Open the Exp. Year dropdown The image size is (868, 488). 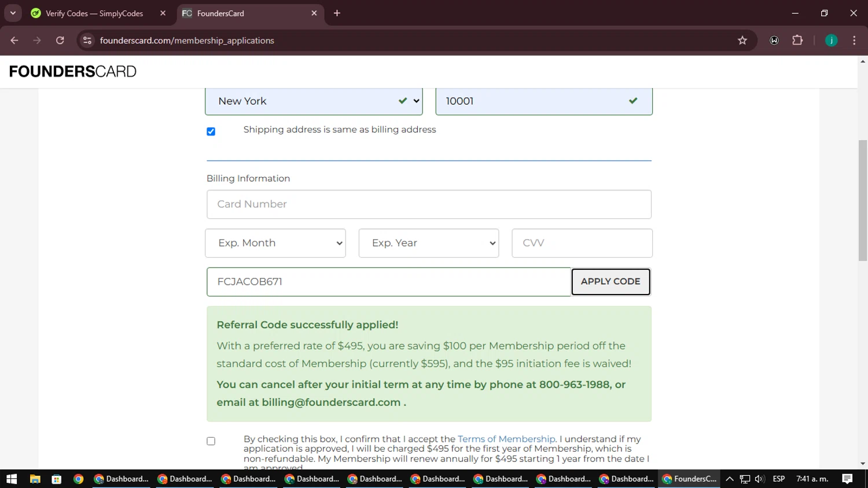429,243
